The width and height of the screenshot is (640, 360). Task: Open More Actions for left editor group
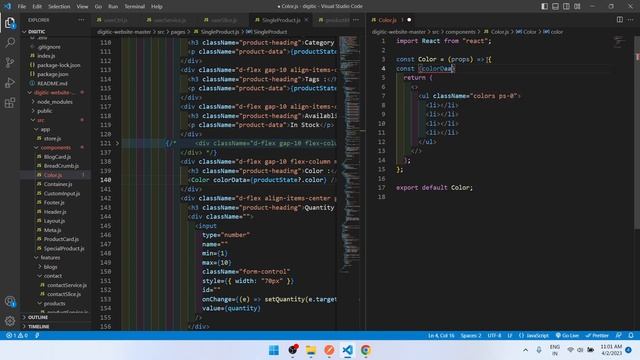tap(356, 20)
